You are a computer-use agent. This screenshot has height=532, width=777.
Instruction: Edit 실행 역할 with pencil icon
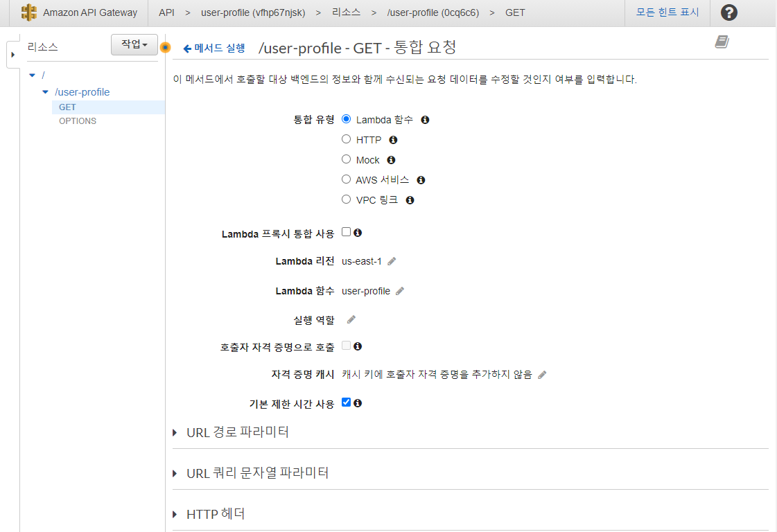coord(351,319)
